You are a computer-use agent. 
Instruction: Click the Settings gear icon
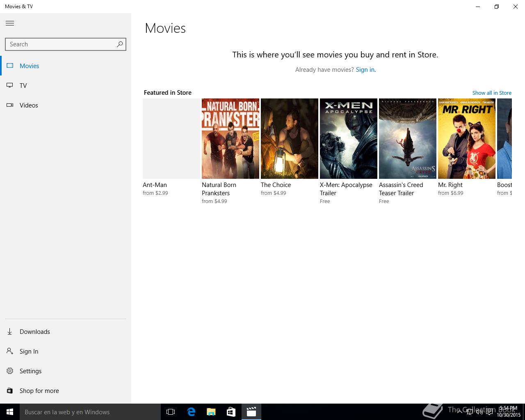point(10,371)
